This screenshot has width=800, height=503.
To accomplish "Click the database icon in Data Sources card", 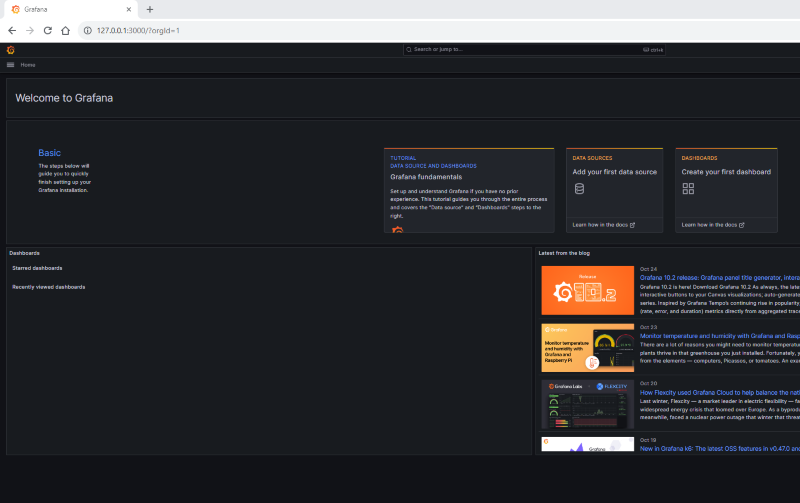I will (579, 189).
